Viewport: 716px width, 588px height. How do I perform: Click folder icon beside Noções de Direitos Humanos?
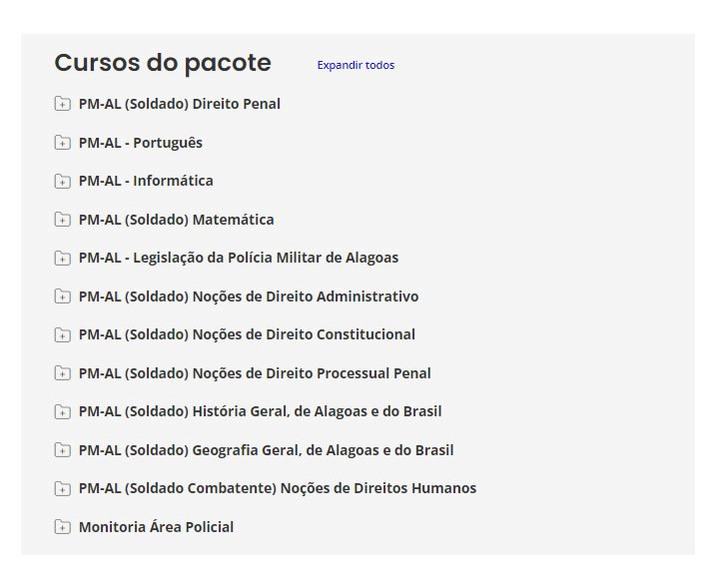pyautogui.click(x=62, y=488)
